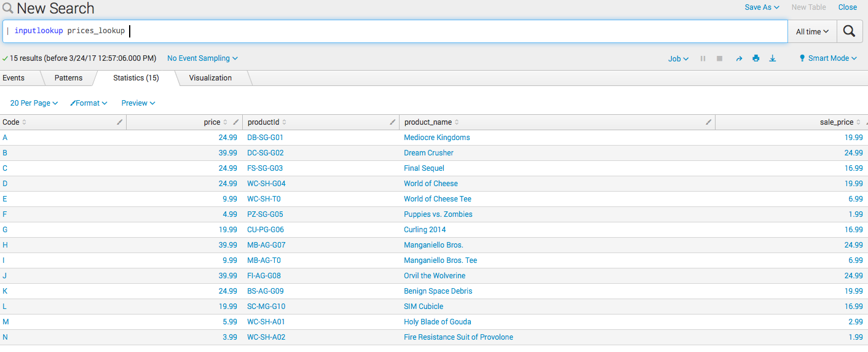Click product name Dream Crusher
The image size is (868, 352).
tap(428, 153)
